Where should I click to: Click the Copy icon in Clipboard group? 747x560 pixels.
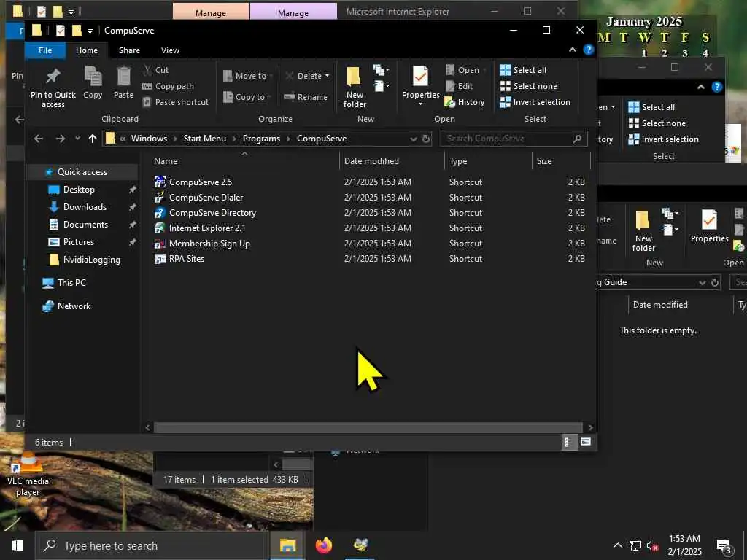point(93,83)
